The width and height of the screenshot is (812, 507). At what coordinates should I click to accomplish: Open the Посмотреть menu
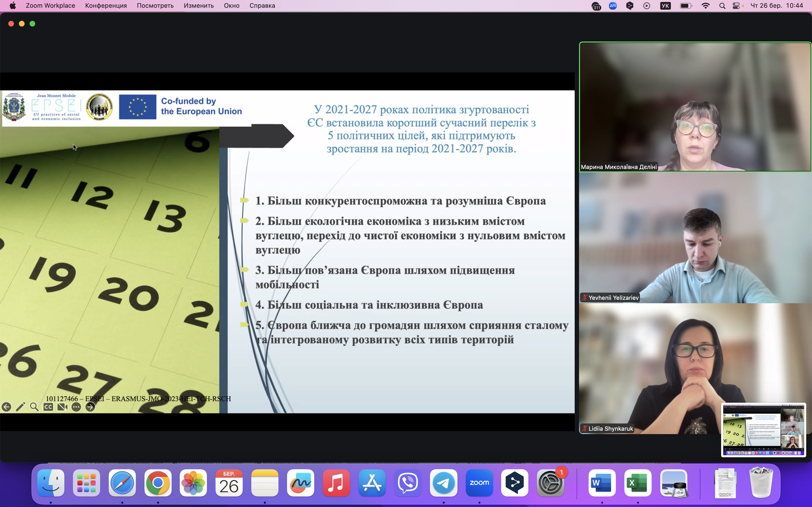[x=155, y=6]
